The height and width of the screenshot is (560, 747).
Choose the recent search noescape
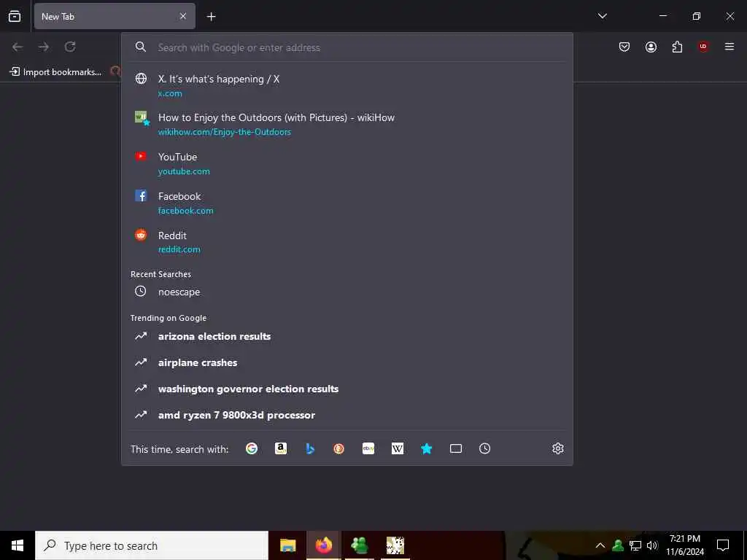point(348,292)
